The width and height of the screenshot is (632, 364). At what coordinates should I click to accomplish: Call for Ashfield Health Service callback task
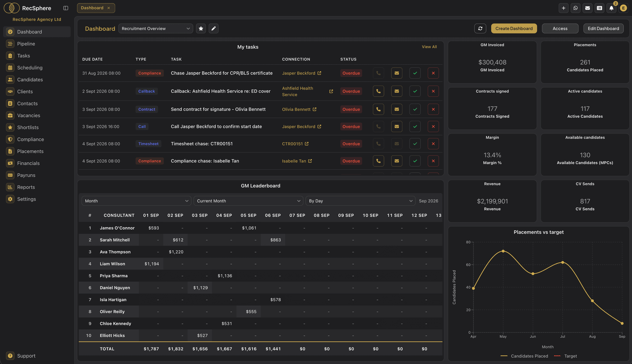click(x=378, y=91)
